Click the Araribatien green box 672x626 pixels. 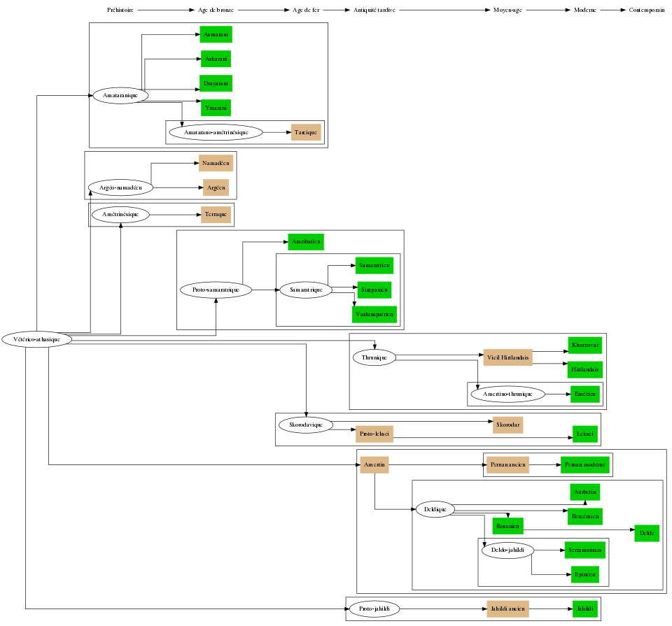coord(306,242)
